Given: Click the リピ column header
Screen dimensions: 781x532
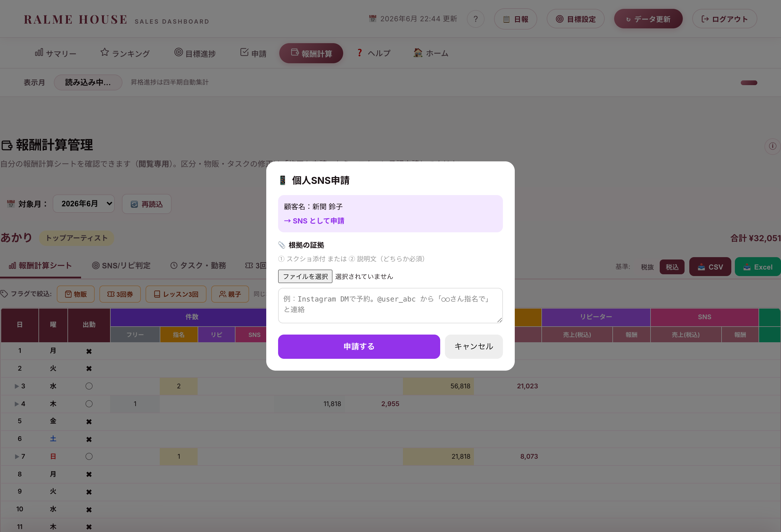Looking at the screenshot, I should [217, 335].
